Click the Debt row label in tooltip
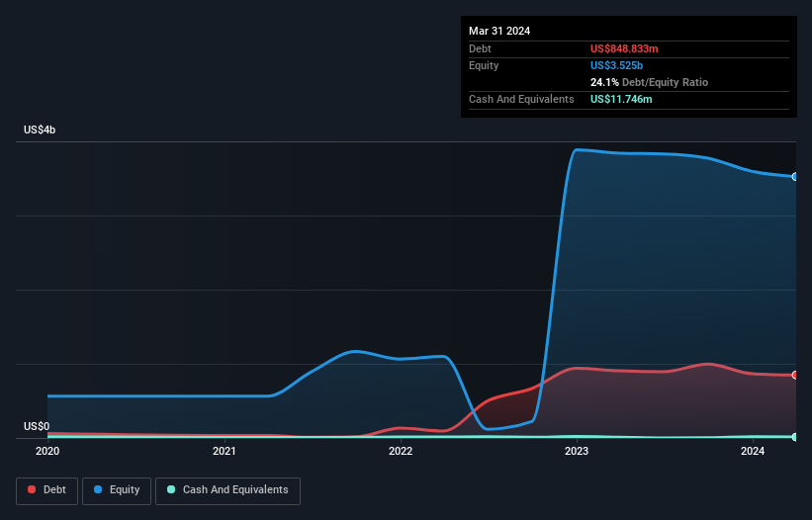The image size is (812, 520). pos(480,48)
